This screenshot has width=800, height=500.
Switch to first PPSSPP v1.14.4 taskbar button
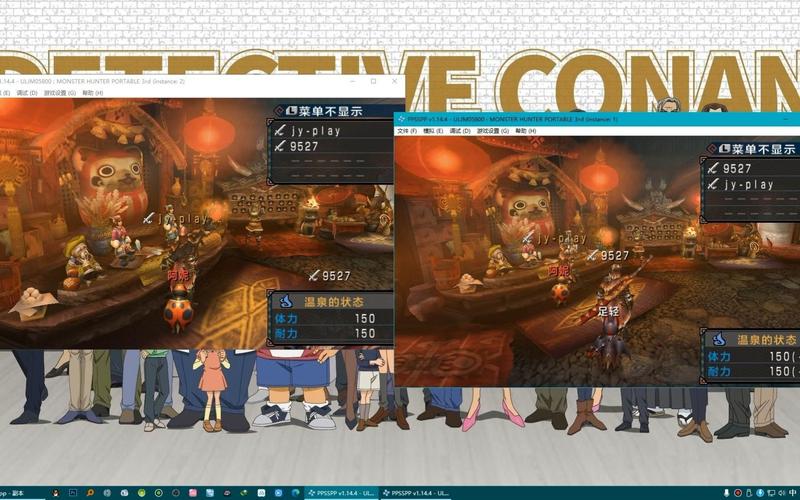[x=341, y=493]
